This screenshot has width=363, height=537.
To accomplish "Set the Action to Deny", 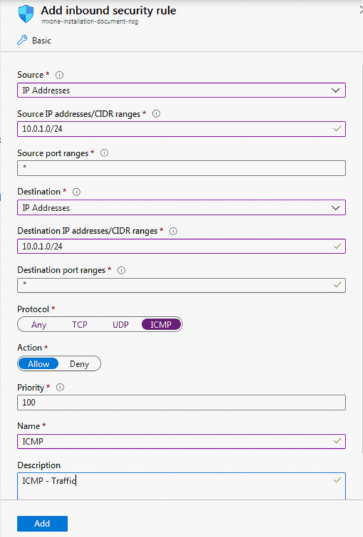I will point(79,364).
